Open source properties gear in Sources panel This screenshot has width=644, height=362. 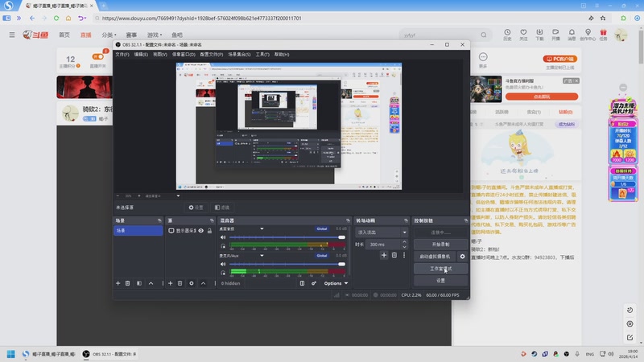(x=191, y=283)
